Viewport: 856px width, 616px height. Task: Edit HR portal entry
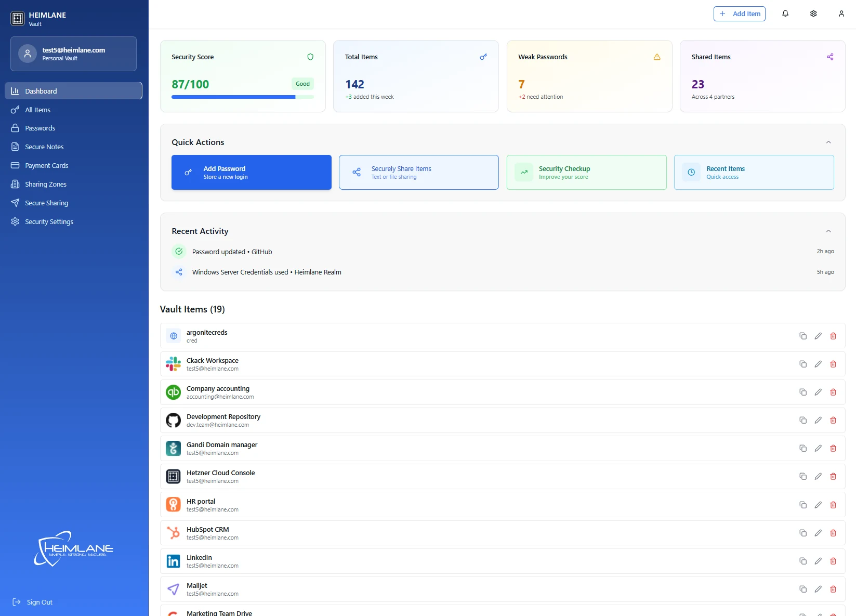point(818,505)
